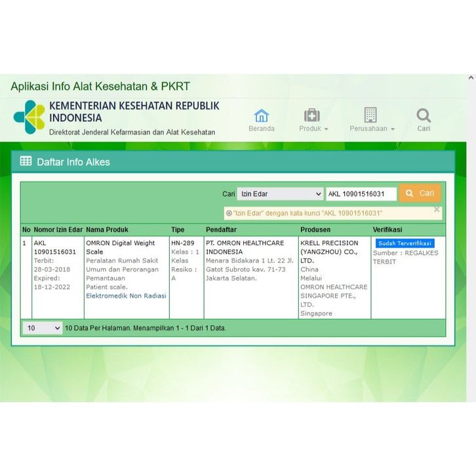
Task: Dismiss the Izin Edar keyword alert
Action: [x=437, y=210]
